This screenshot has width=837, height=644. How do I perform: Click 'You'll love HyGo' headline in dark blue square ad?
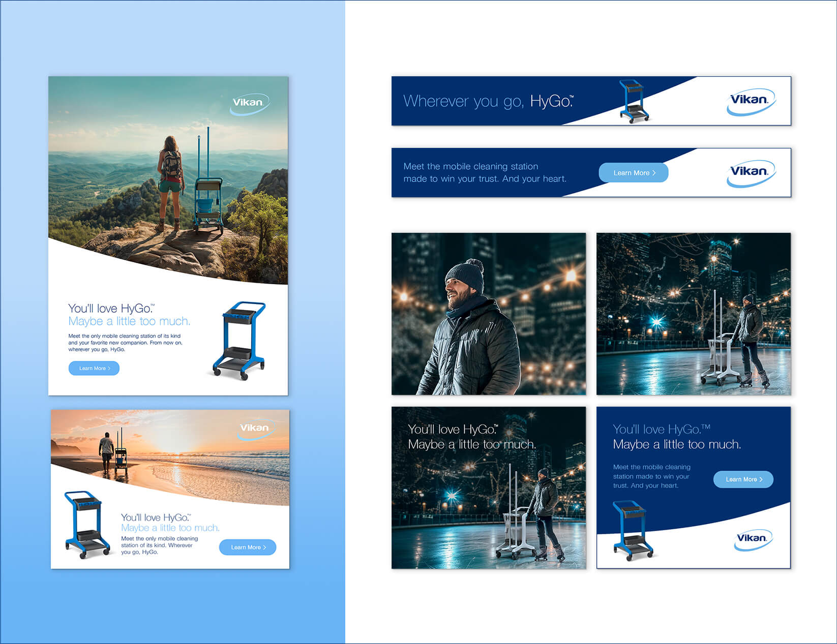(x=662, y=430)
